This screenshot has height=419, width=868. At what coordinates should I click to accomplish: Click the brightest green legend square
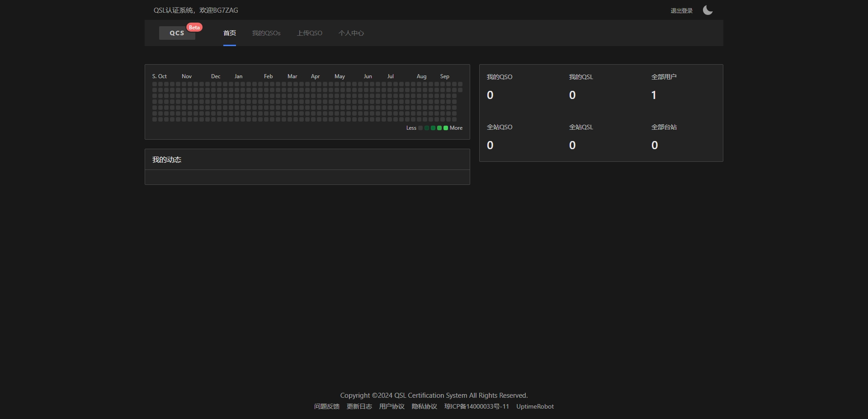pos(446,128)
